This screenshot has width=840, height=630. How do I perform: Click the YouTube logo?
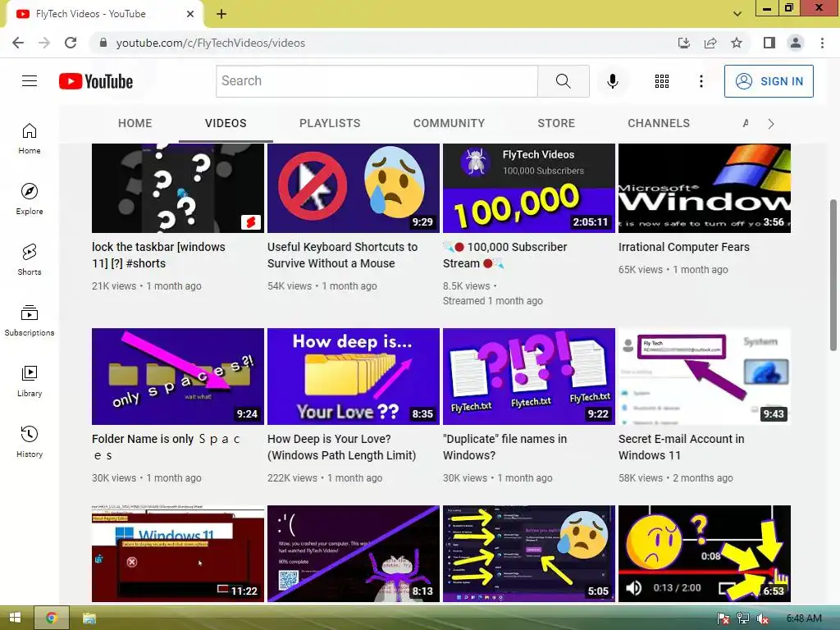(x=96, y=81)
